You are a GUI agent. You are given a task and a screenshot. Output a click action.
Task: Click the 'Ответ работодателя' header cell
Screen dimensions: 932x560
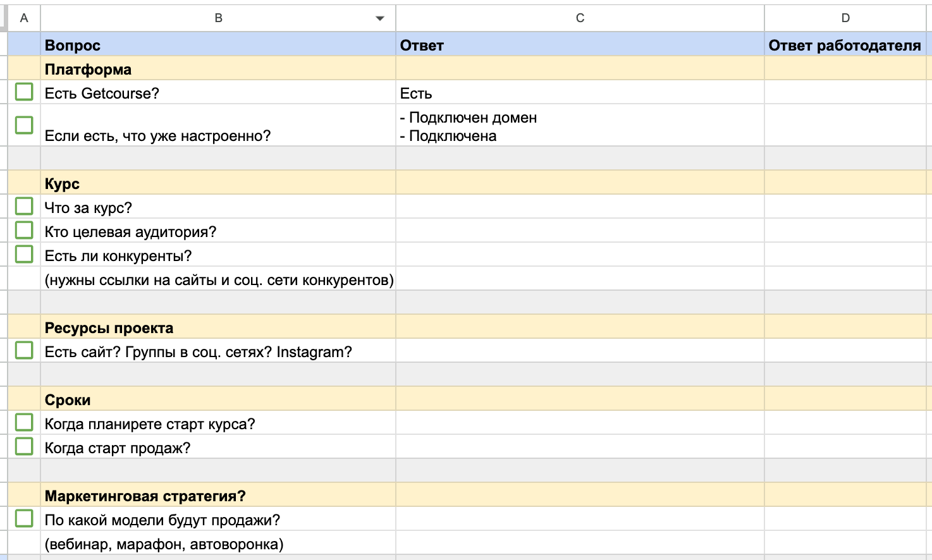[845, 46]
